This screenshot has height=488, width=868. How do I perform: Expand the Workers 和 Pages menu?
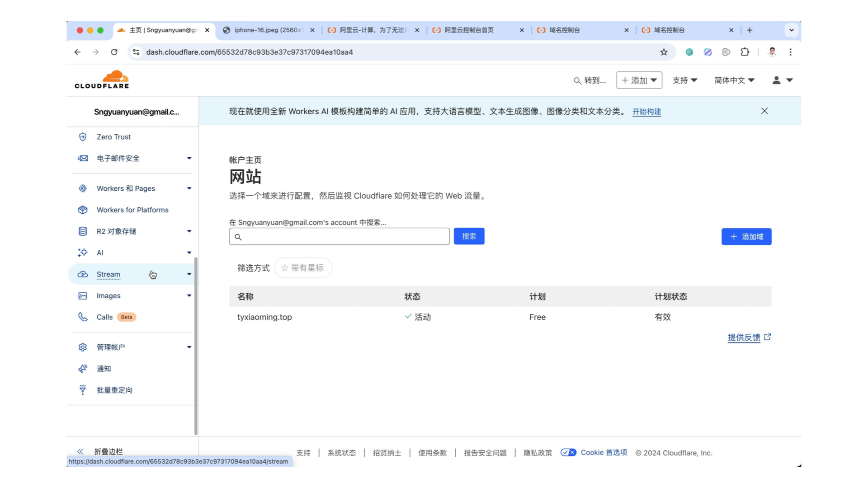126,188
